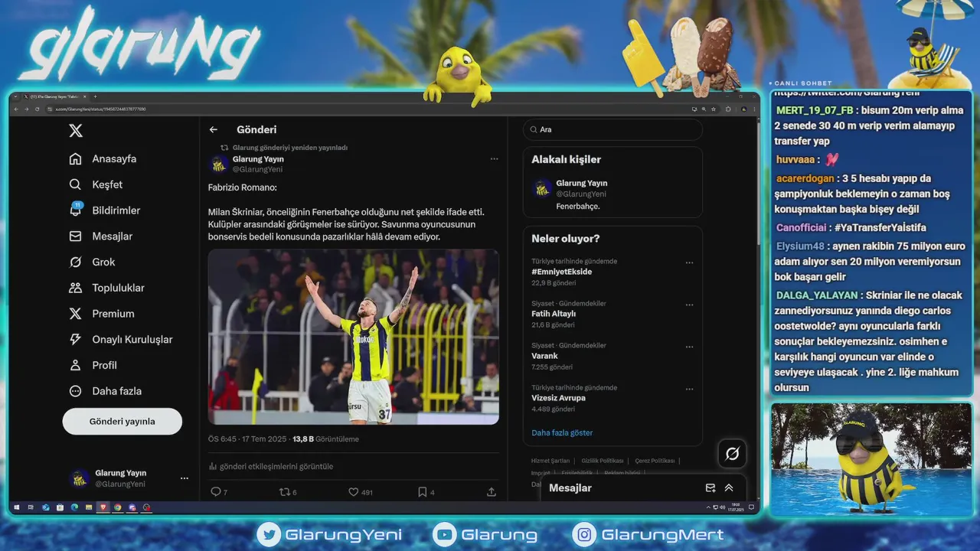Image resolution: width=980 pixels, height=551 pixels.
Task: Open Bildirimler notifications
Action: pyautogui.click(x=105, y=210)
